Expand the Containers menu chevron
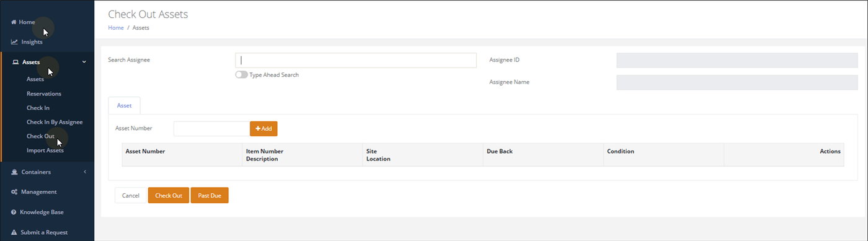 tap(84, 172)
